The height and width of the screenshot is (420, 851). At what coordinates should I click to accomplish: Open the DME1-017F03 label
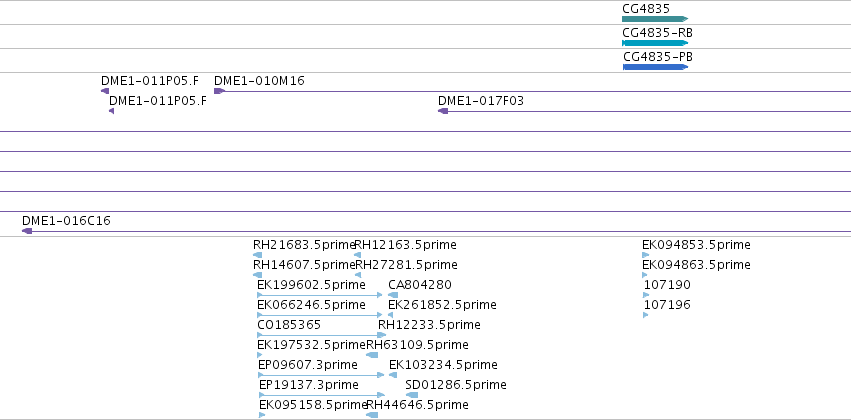tap(481, 101)
